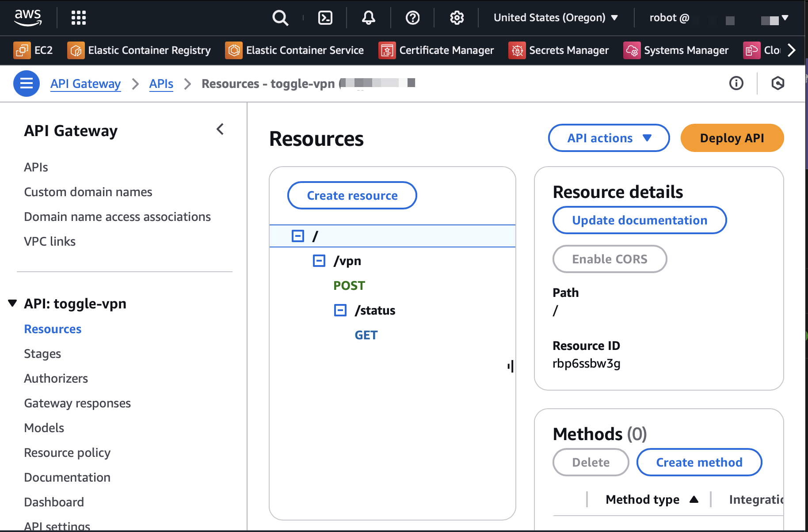Open Domain name access associations

117,217
